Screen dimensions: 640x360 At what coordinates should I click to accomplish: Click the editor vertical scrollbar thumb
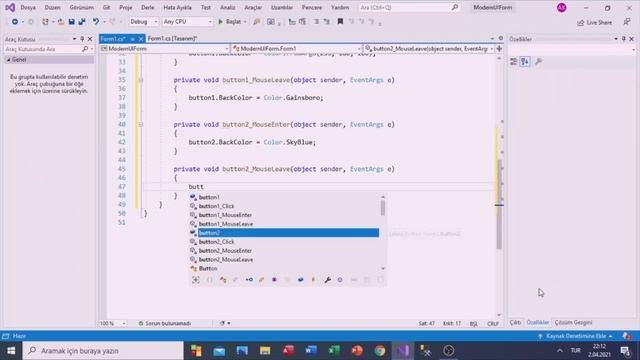pyautogui.click(x=499, y=204)
